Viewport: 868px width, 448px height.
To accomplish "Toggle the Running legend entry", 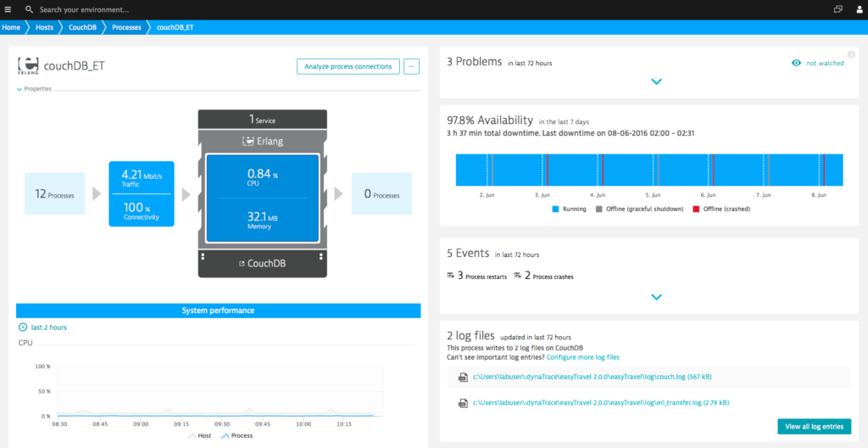I will pyautogui.click(x=569, y=209).
